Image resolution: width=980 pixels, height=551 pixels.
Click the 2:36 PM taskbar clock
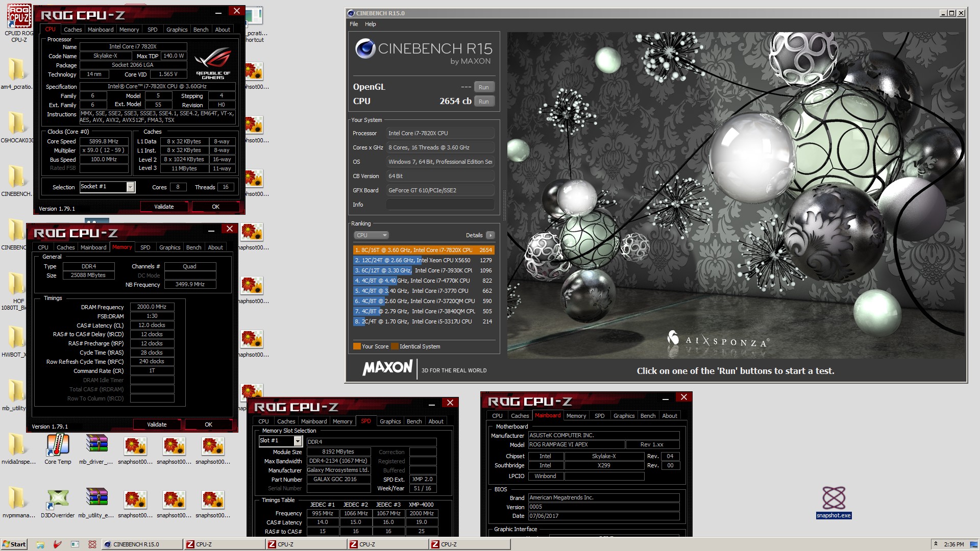954,544
